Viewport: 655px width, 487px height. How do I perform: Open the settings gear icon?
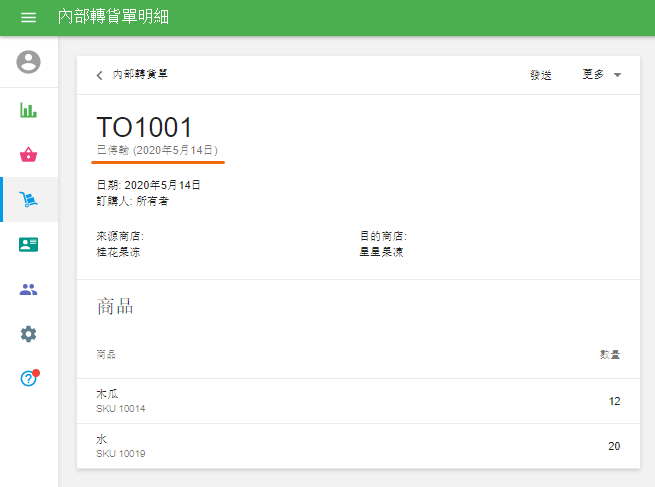tap(29, 334)
